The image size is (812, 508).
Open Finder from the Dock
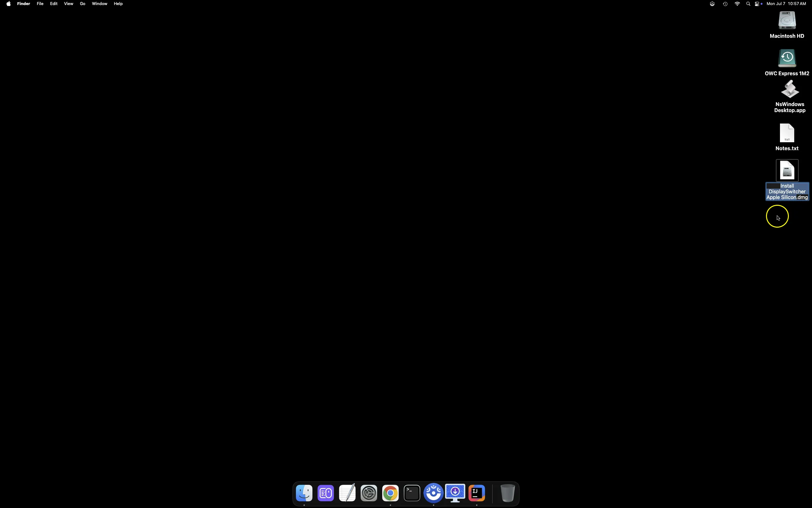click(304, 493)
